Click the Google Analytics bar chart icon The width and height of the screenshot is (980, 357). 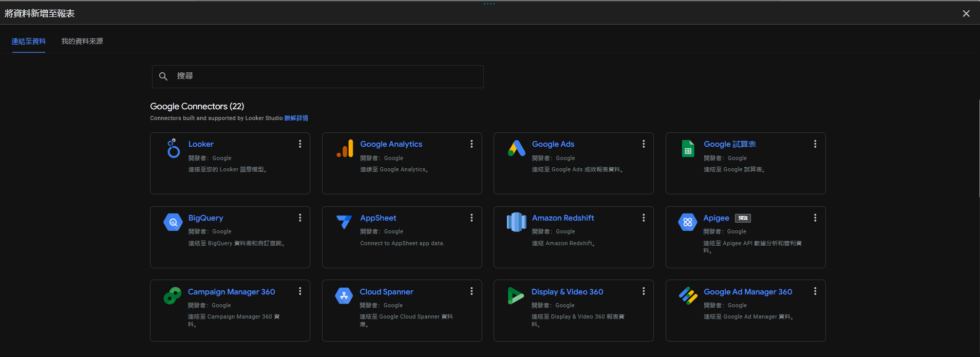pyautogui.click(x=345, y=148)
